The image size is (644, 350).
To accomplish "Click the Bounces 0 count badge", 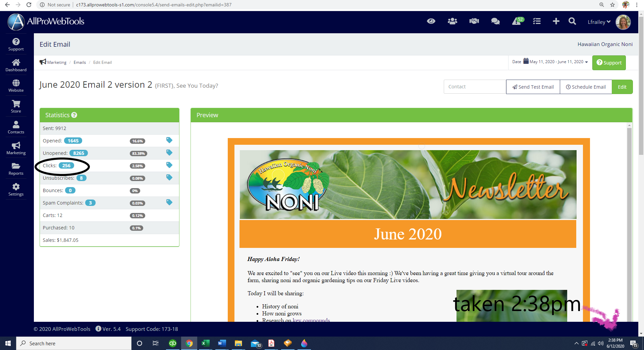I will 70,190.
